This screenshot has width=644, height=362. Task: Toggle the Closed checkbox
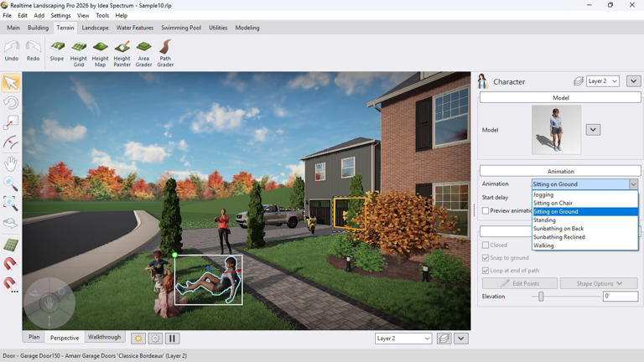[x=486, y=245]
